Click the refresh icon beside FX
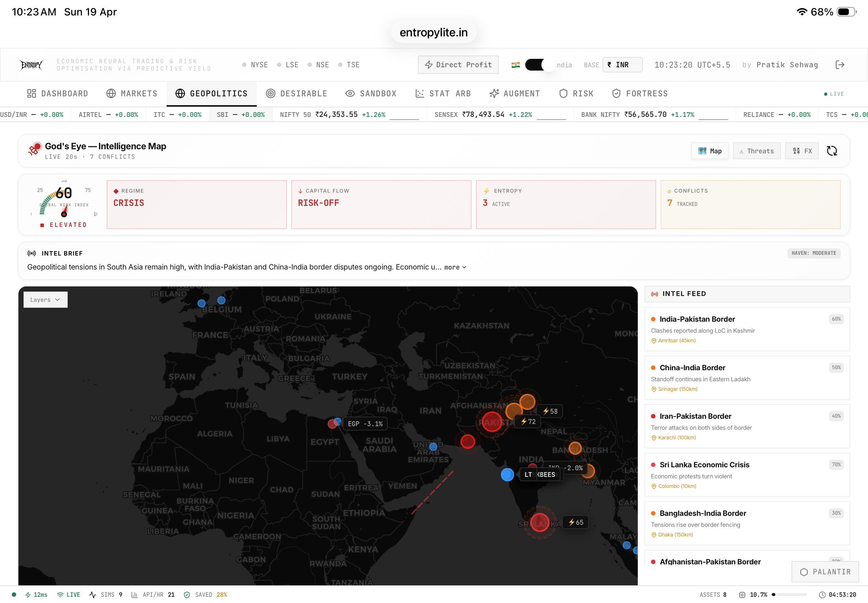 (832, 151)
